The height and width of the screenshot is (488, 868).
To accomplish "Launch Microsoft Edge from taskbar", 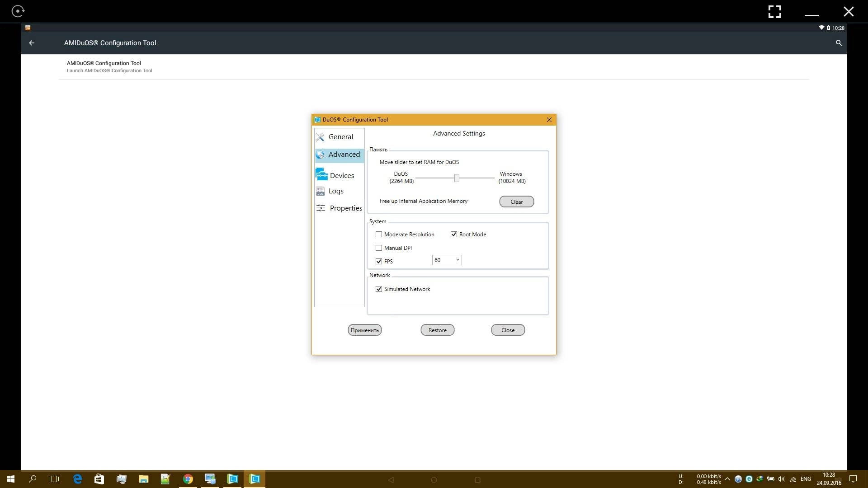I will [x=77, y=479].
